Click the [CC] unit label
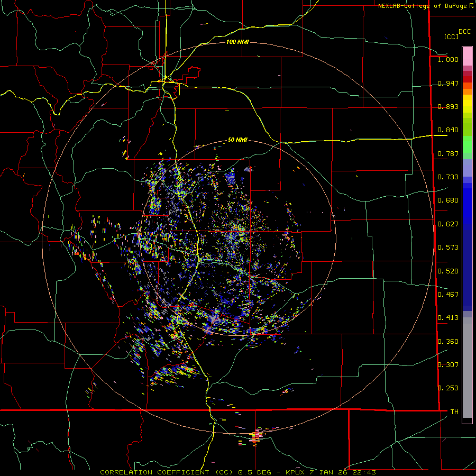Screen dimensions: 476x476 tap(451, 36)
